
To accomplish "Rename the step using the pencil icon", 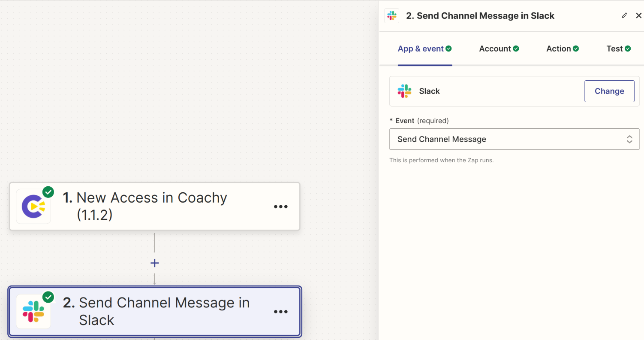I will click(x=624, y=15).
